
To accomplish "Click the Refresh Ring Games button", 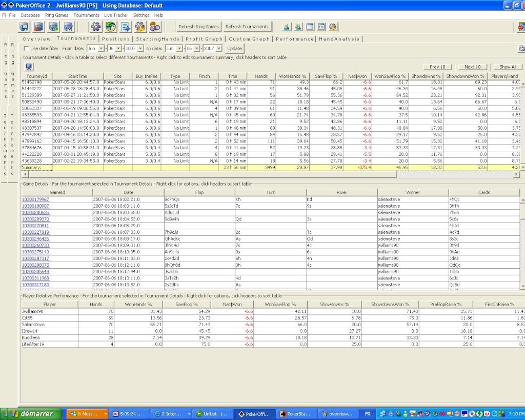I will 198,27.
